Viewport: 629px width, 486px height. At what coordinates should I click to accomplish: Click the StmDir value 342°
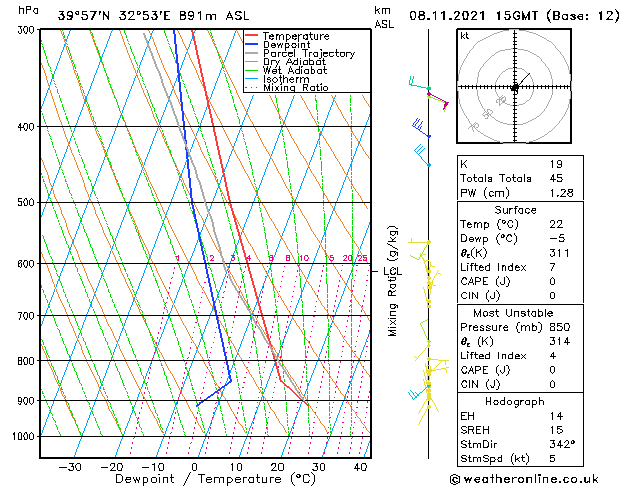tap(562, 444)
